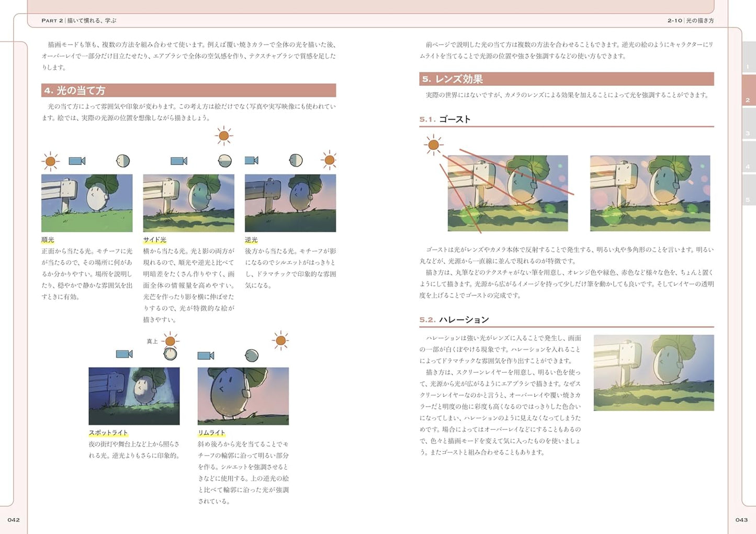Open the ハレーション example image
The image size is (756, 534).
pyautogui.click(x=653, y=373)
